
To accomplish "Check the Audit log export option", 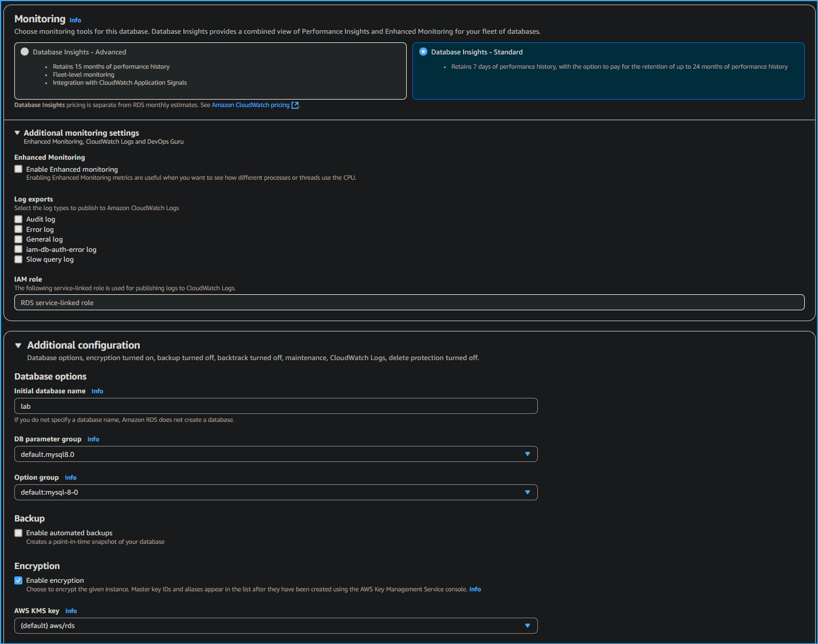I will (18, 219).
